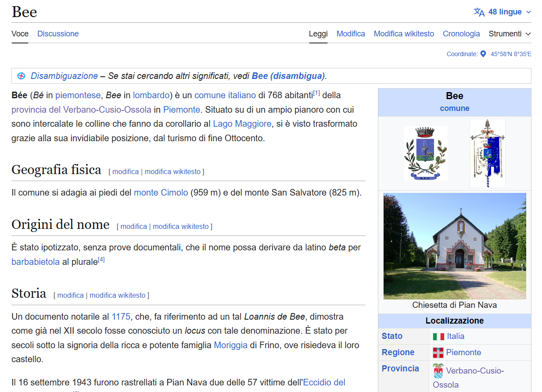Click the Regione label in infobox
Viewport: 542px width, 392px height.
(398, 353)
